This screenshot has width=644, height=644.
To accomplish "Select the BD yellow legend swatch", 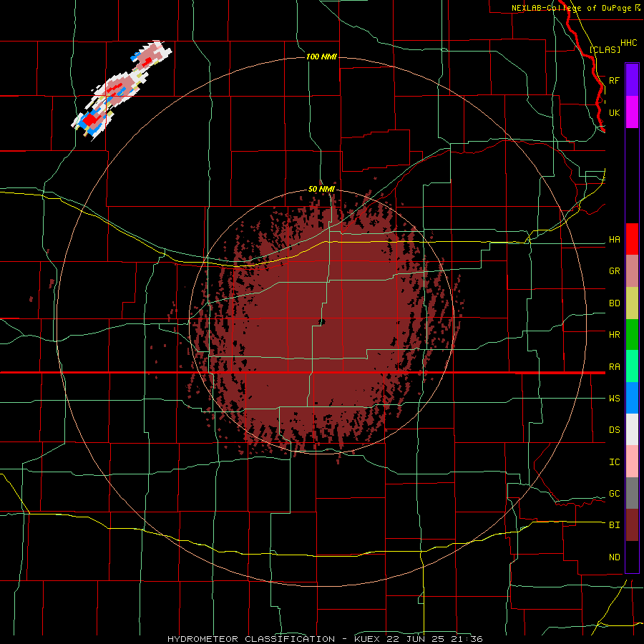I will [x=632, y=303].
